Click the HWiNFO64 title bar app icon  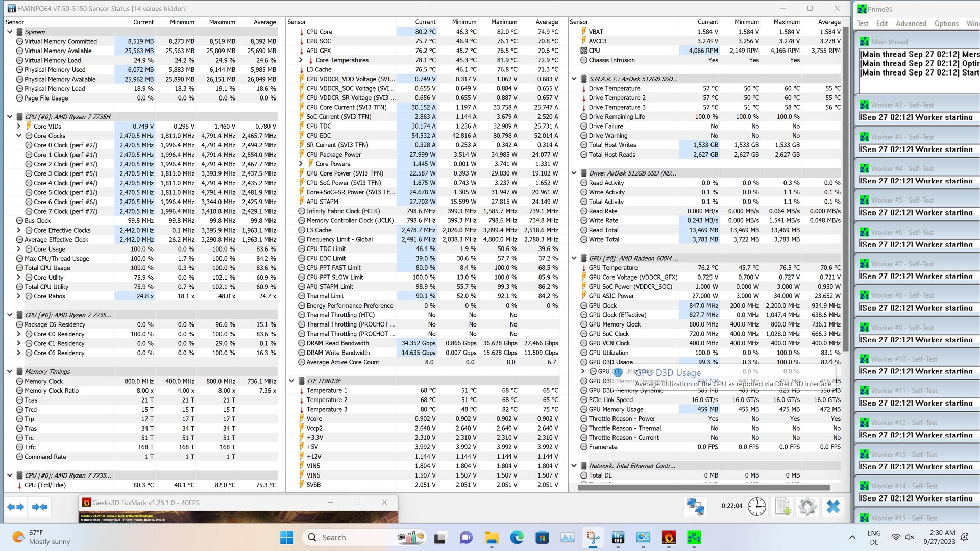[11, 8]
